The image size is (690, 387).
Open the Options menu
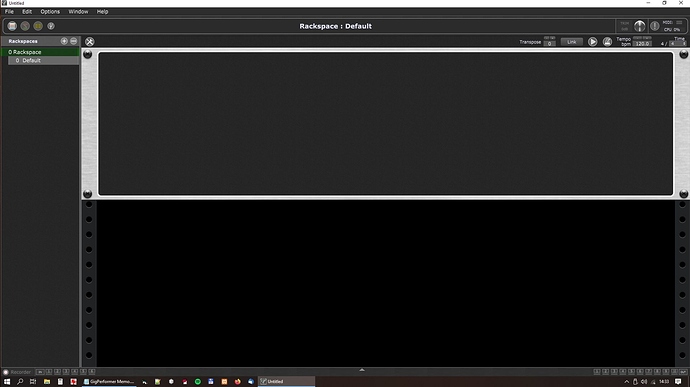coord(50,12)
